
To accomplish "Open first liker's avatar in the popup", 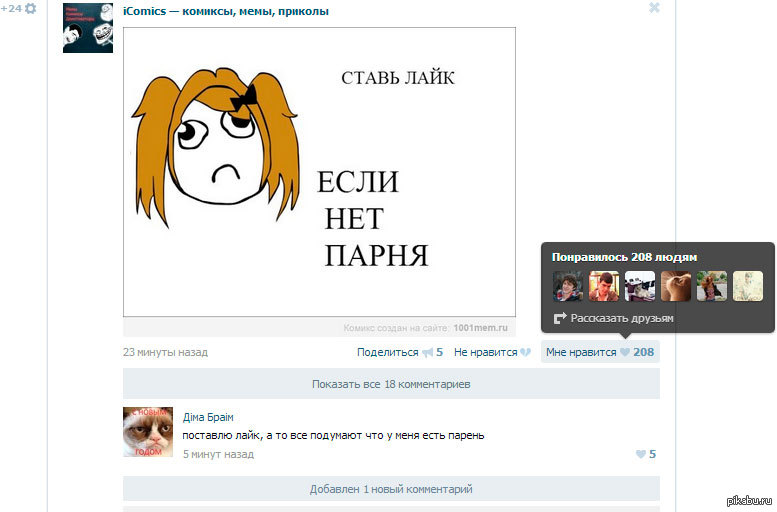I will pyautogui.click(x=568, y=286).
